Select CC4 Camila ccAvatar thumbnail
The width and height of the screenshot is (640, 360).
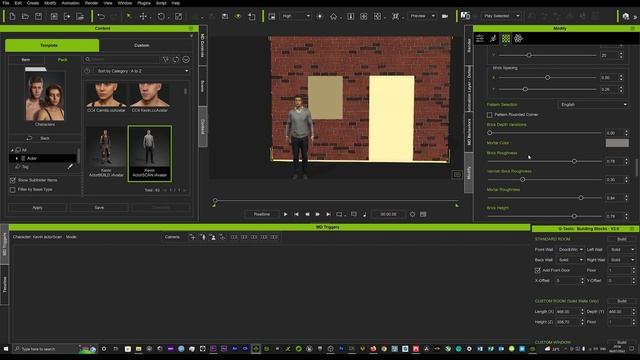click(x=106, y=97)
